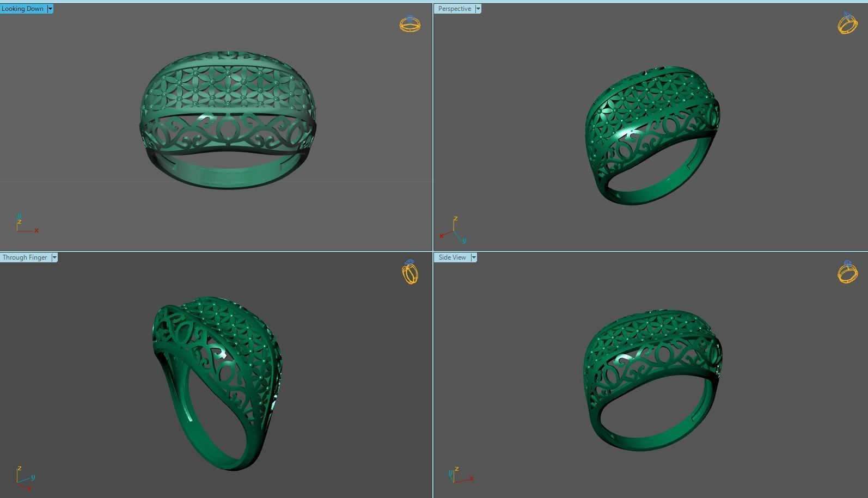Image resolution: width=868 pixels, height=498 pixels.
Task: Click the axis gizmo in Through Finger viewport
Action: click(25, 478)
